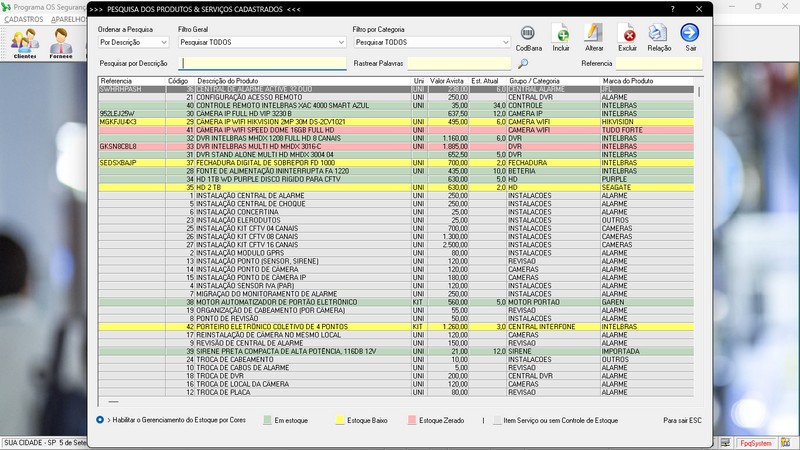
Task: Select row INSTALAÇÃO KIT CFTV 08 CANAIS
Action: click(x=396, y=237)
